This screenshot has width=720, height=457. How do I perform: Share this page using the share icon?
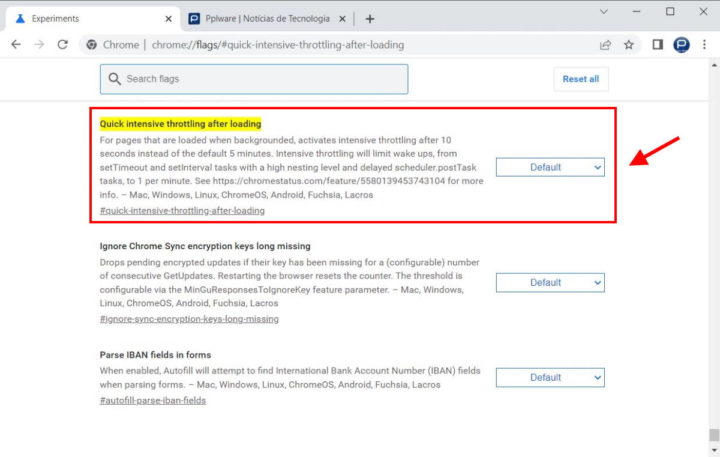tap(605, 45)
